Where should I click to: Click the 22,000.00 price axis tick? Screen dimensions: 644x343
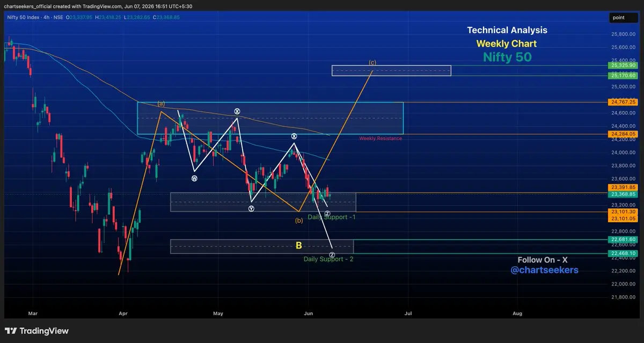(x=624, y=284)
